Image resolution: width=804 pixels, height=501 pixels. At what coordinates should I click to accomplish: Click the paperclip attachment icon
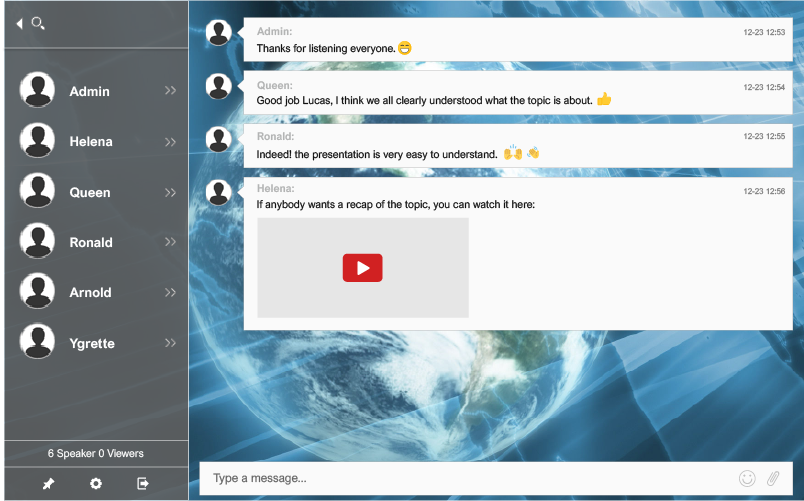[x=773, y=478]
